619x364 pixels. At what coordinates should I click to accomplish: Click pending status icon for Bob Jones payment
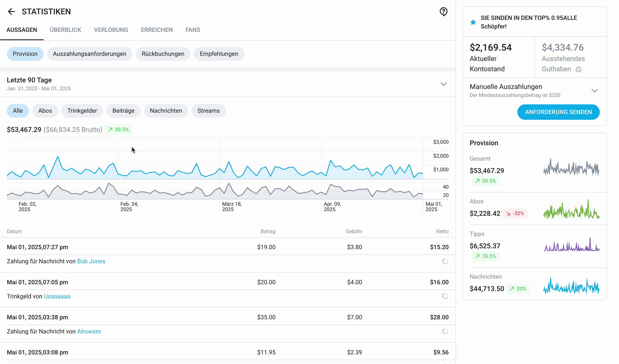point(445,261)
